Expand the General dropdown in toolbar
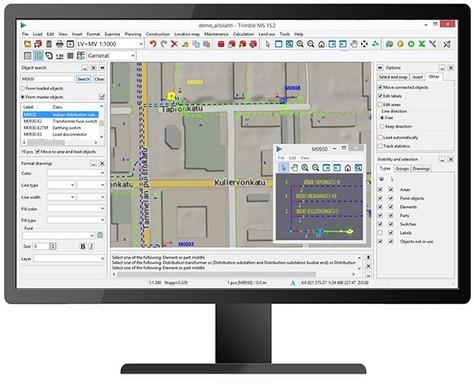This screenshot has width=474, height=384. point(111,56)
